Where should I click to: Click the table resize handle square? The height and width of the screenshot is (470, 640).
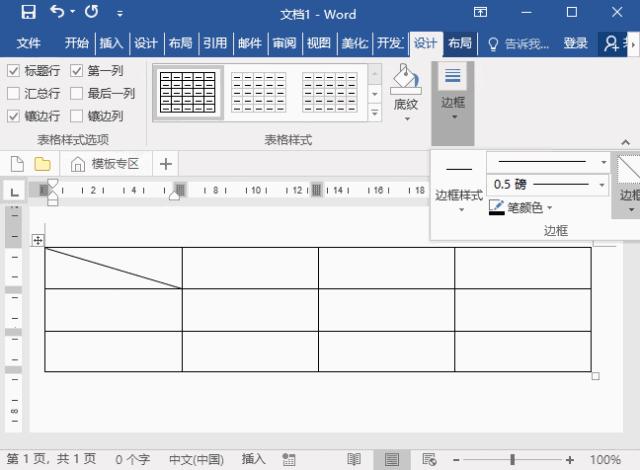[x=596, y=376]
